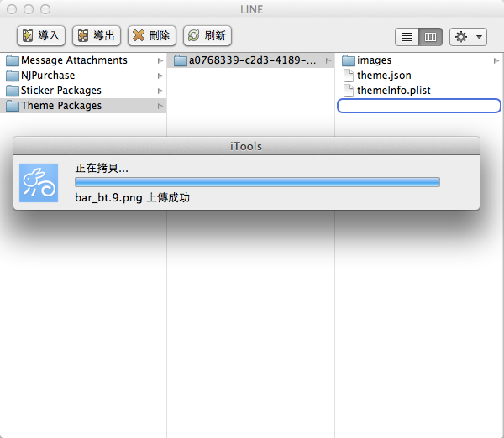Click the Message Attachments folder icon
The image size is (504, 438).
13,60
